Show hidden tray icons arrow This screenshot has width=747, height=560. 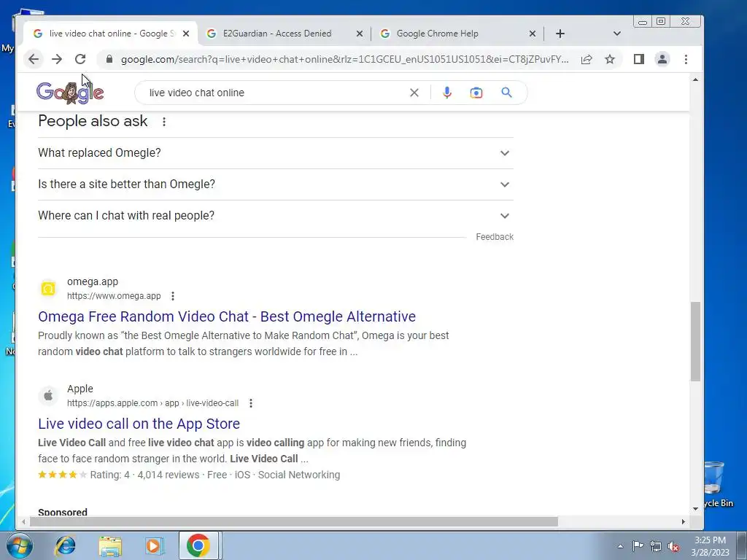[620, 546]
